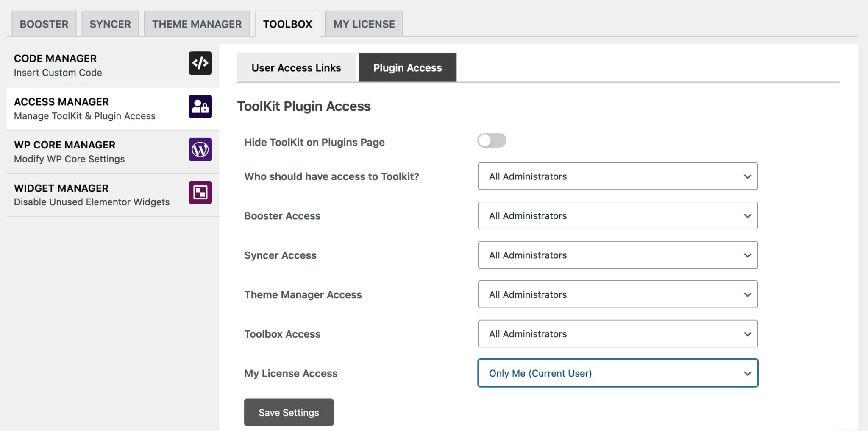Click the WordPress logo for WP Core Manager
This screenshot has width=868, height=431.
pos(200,150)
